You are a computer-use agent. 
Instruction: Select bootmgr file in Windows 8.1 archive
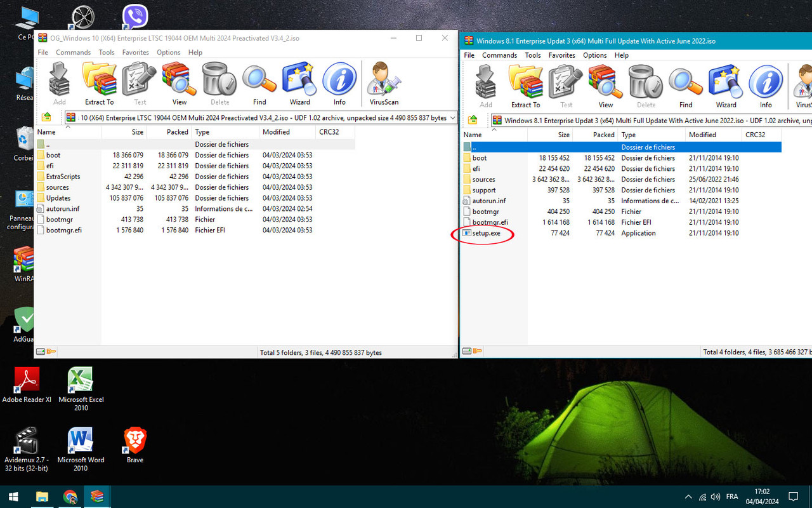(x=485, y=211)
